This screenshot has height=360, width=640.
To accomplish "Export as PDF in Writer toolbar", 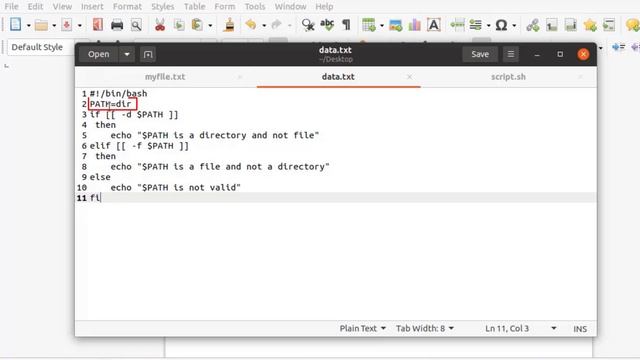I will 98,25.
